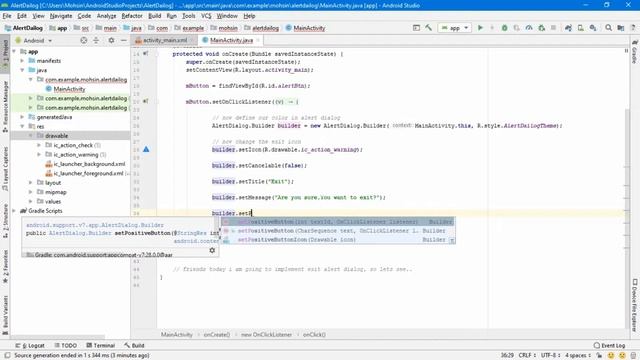640x360 pixels.
Task: Open AVD Manager icon in toolbar
Action: coord(580,28)
